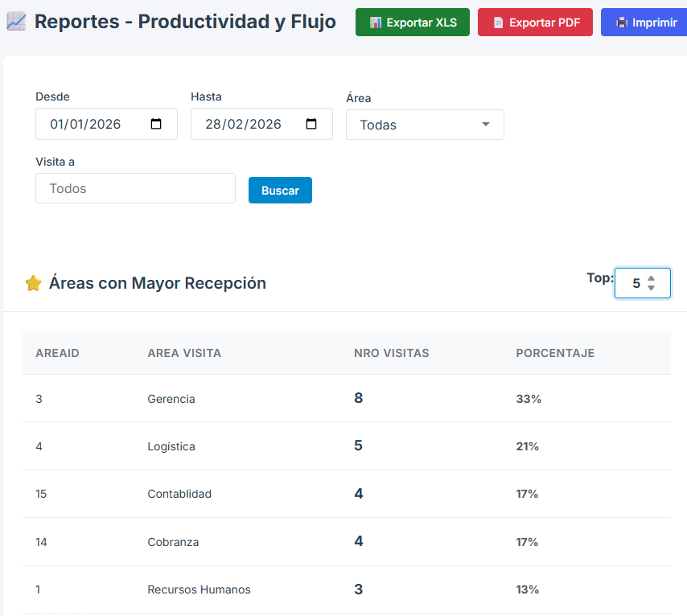Click the dropdown arrow on the Área selector
Viewport: 687px width, 616px height.
(x=485, y=125)
